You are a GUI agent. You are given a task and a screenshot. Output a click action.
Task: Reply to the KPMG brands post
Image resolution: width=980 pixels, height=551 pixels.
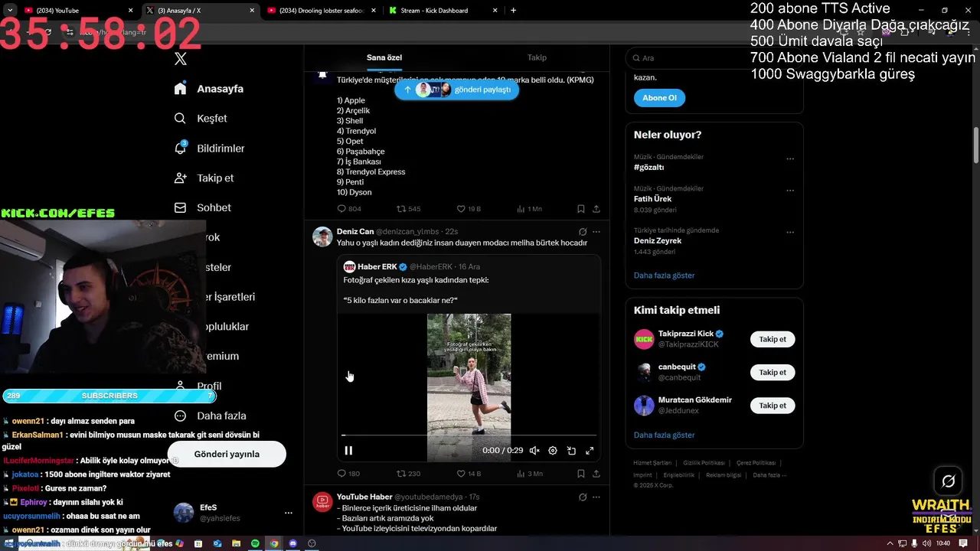point(349,209)
